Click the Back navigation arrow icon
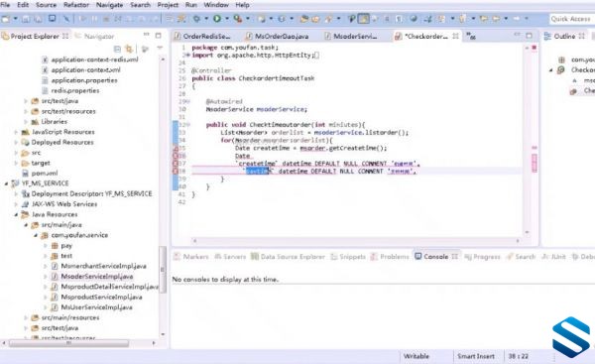This screenshot has height=364, width=595. [496, 19]
